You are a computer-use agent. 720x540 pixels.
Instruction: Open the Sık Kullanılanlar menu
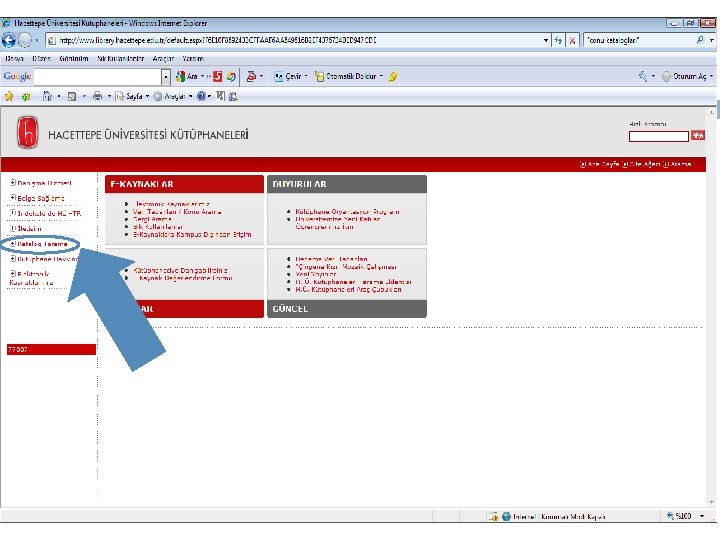pos(121,58)
